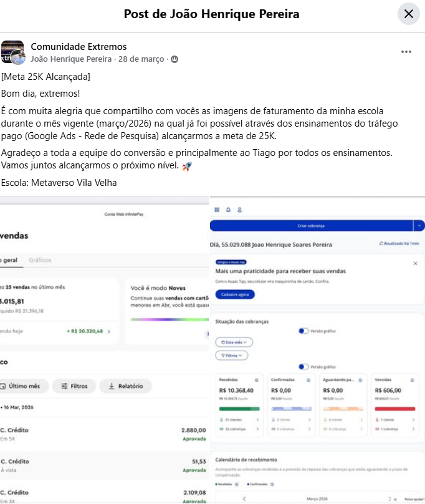
Task: Open the Relatório download button
Action: [x=126, y=386]
